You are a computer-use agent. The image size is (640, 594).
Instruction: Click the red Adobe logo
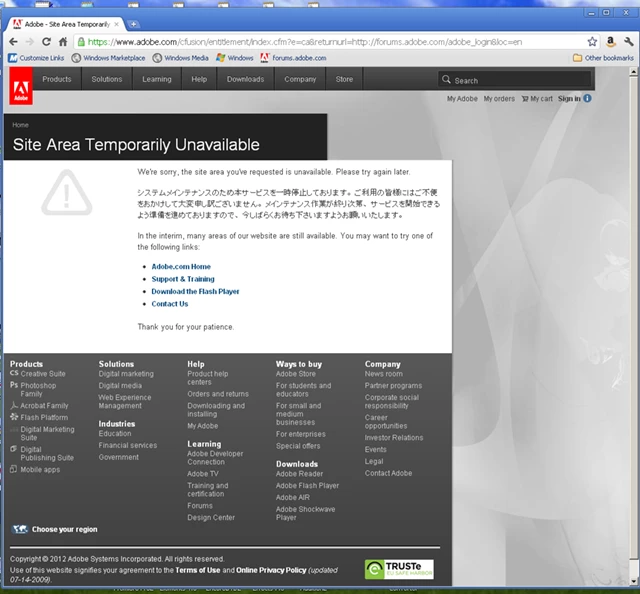pos(21,86)
